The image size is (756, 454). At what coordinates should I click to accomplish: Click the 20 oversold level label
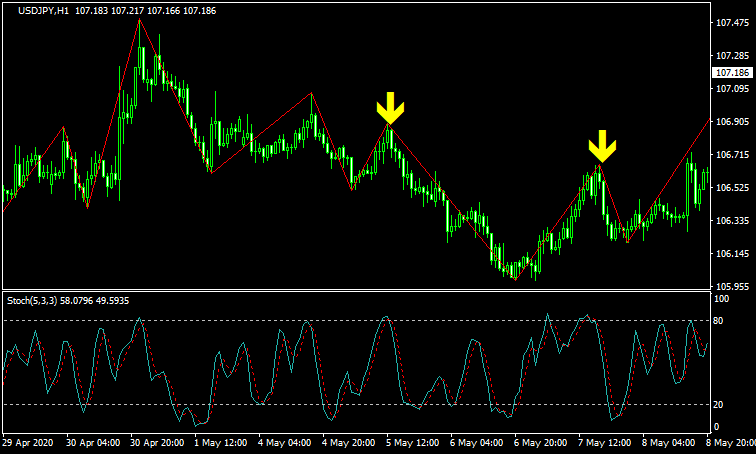718,404
